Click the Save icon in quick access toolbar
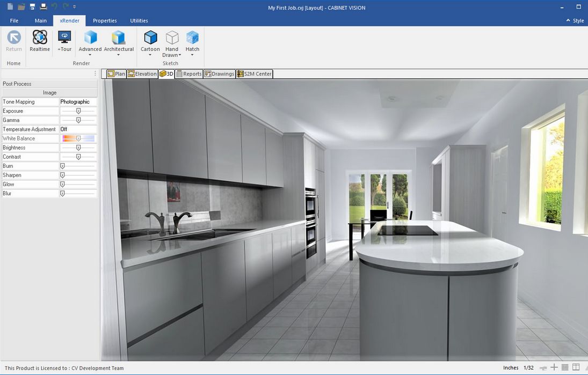Viewport: 588px width, 375px height. pos(32,5)
